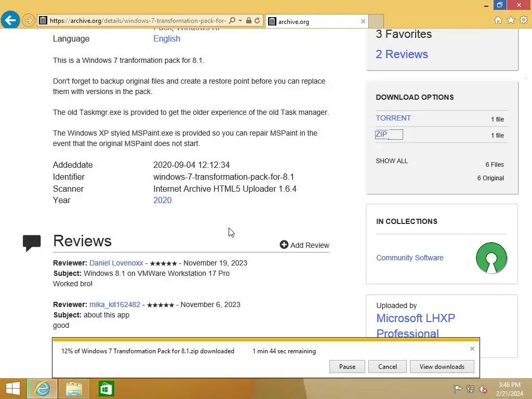
Task: Open File Explorer from taskbar
Action: pyautogui.click(x=74, y=389)
